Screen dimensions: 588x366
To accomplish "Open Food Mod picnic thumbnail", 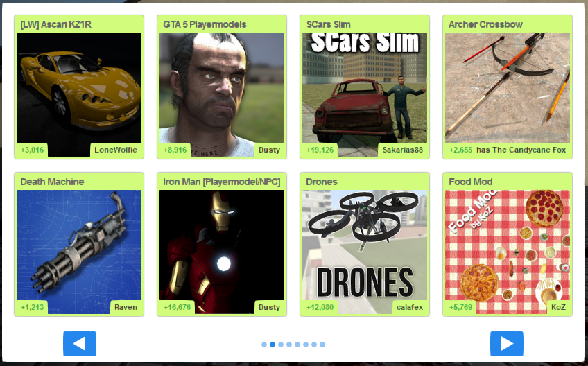I will pos(508,252).
